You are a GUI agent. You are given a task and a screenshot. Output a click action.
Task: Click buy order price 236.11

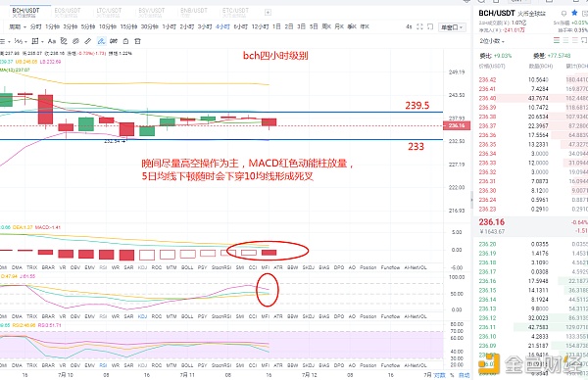487,327
